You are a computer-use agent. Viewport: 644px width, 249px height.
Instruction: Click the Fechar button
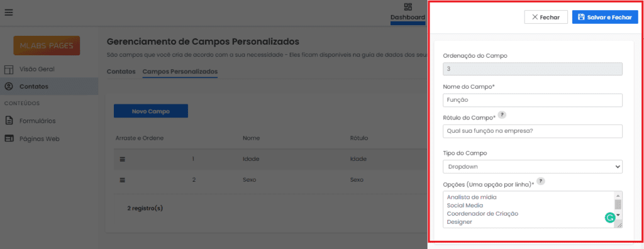coord(546,17)
